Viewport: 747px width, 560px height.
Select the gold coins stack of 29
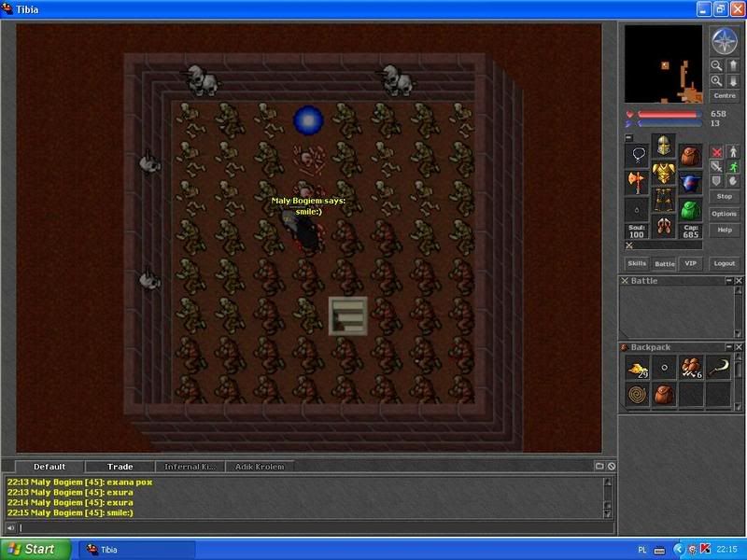pyautogui.click(x=638, y=368)
